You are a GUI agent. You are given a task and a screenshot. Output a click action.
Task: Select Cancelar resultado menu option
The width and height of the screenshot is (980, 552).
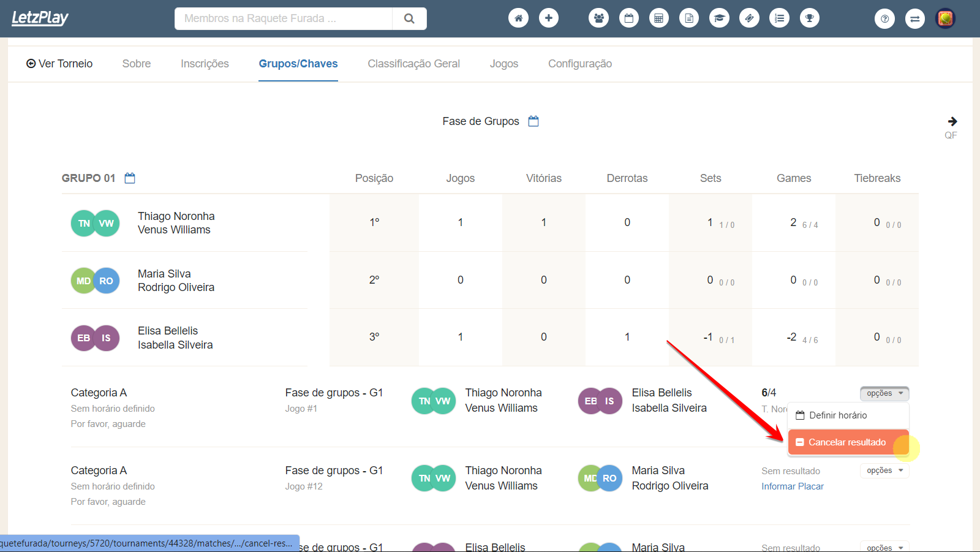click(x=847, y=442)
